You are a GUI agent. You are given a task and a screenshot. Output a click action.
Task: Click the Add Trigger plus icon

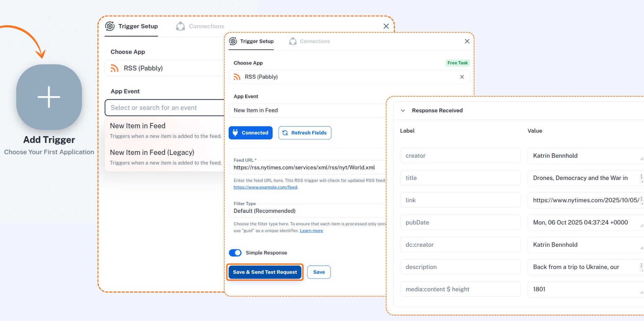(49, 97)
